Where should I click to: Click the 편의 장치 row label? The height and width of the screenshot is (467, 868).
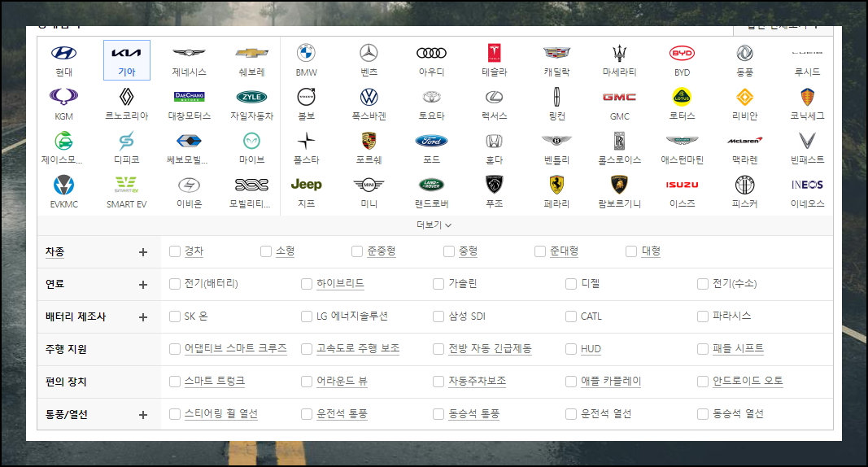(x=66, y=382)
